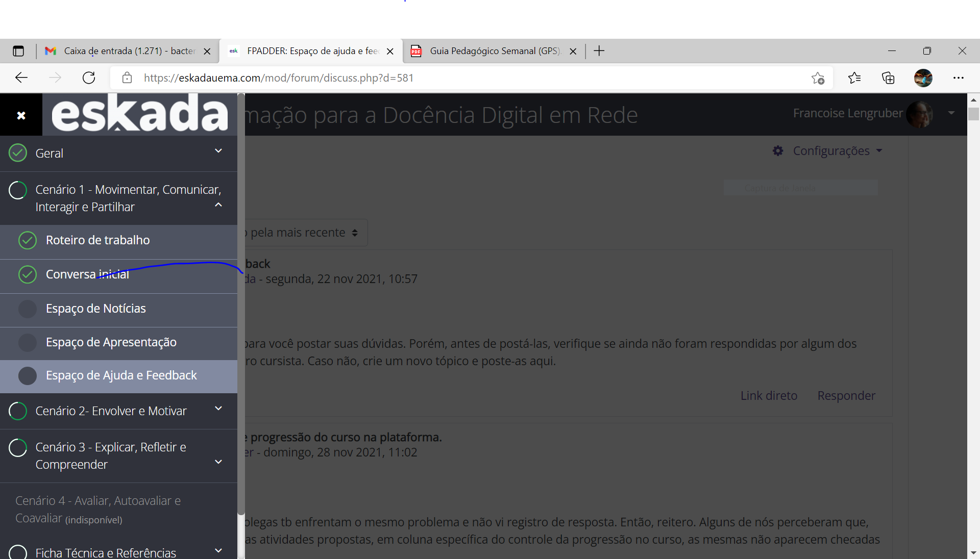The image size is (980, 559).
Task: Open the Configurações gear icon
Action: 778,151
